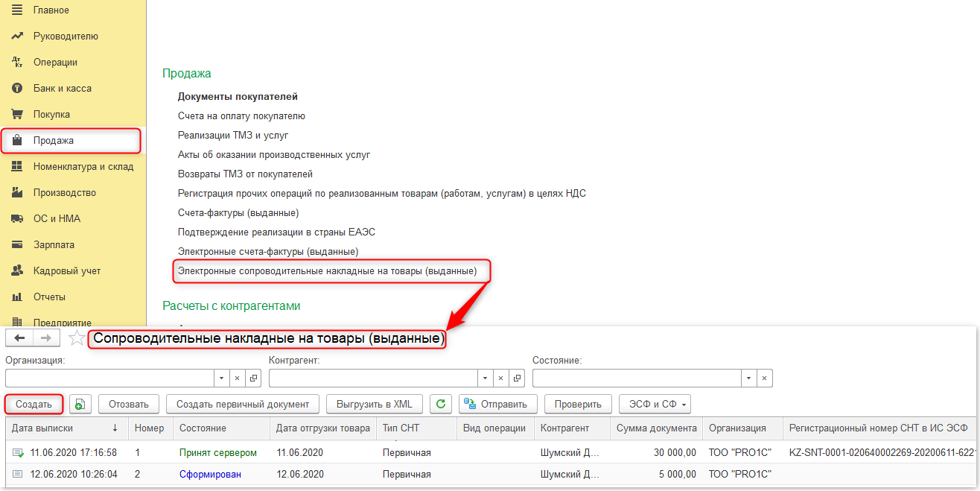
Task: Click the Кадровый учет people icon
Action: [18, 270]
